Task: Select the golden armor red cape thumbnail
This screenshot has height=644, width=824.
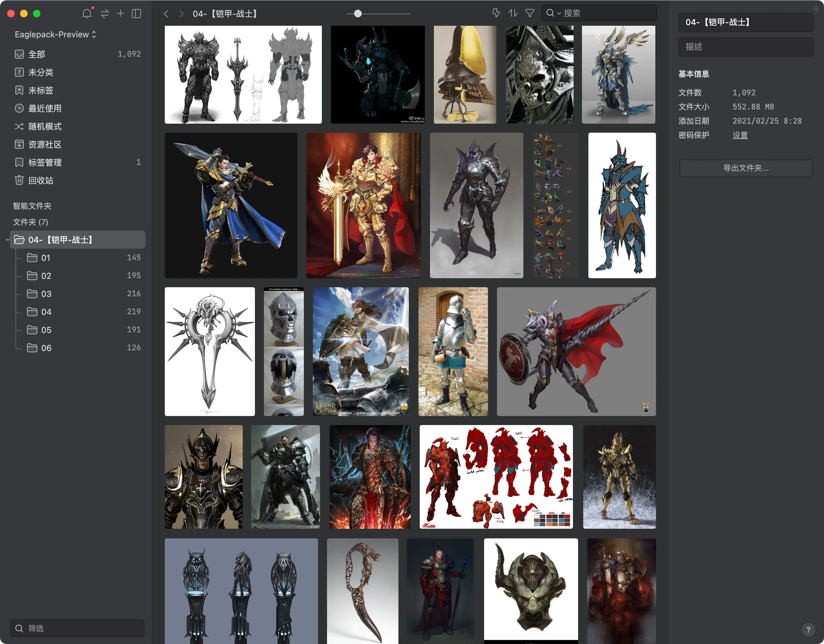Action: click(363, 205)
